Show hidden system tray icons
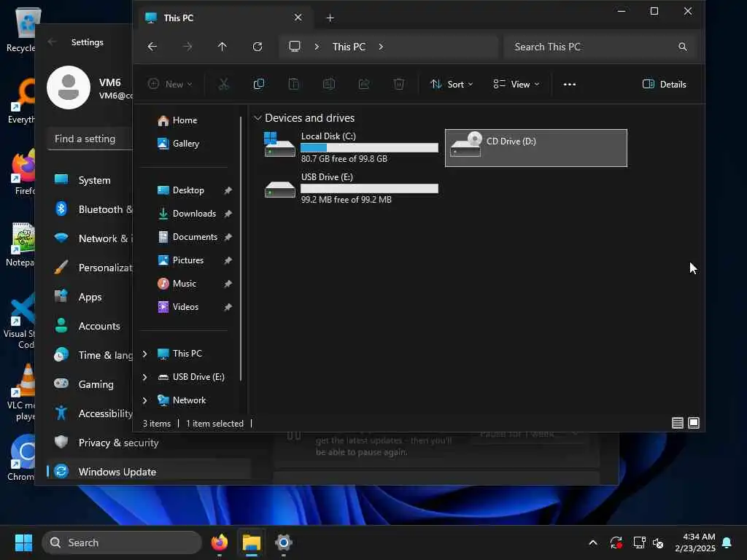747x560 pixels. (x=593, y=542)
